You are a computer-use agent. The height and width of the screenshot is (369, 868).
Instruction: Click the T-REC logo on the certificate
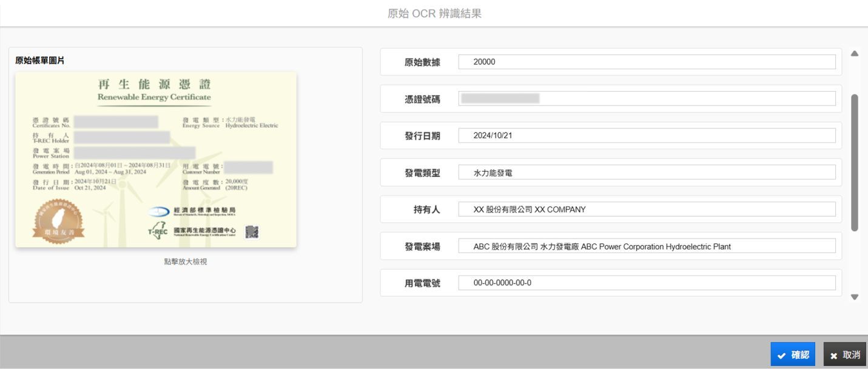[x=158, y=232]
